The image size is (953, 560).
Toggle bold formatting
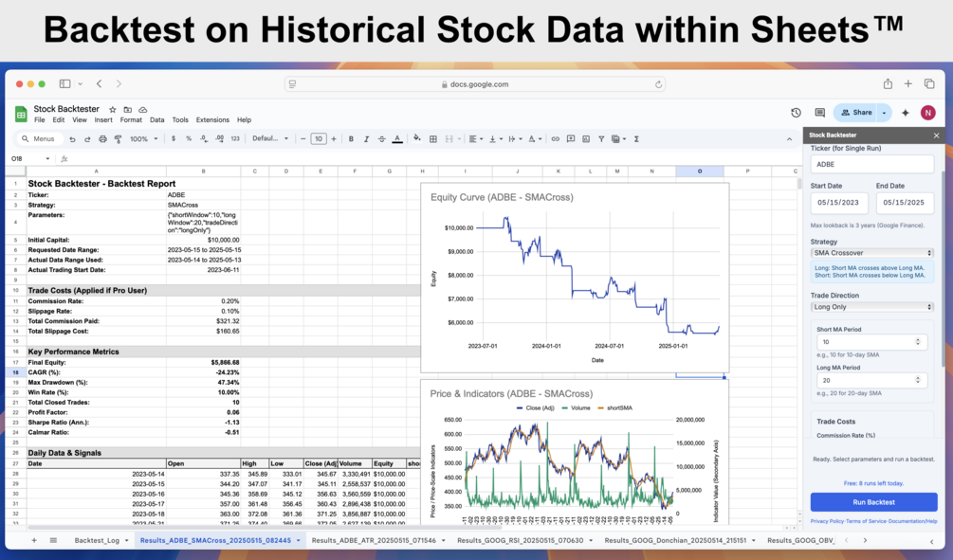pyautogui.click(x=351, y=139)
